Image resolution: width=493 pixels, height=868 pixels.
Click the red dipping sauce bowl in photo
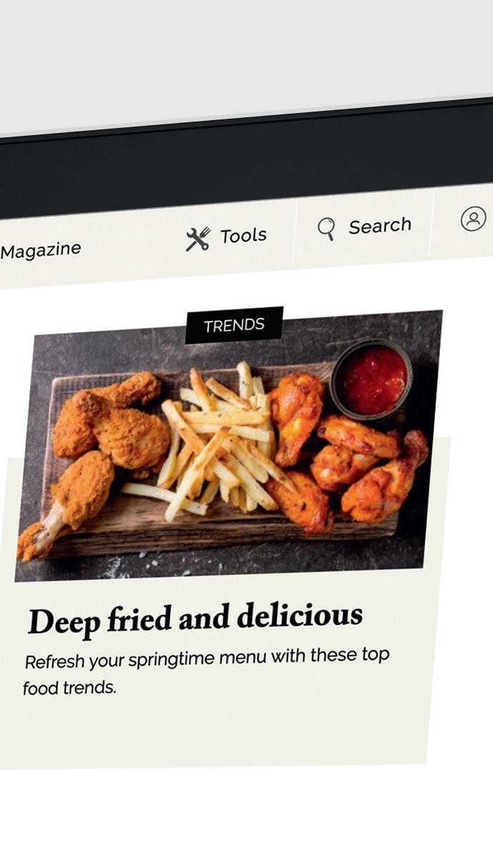(x=371, y=379)
